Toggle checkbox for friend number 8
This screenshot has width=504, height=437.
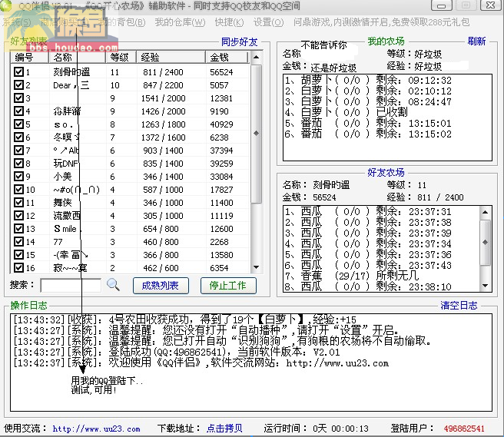pyautogui.click(x=18, y=164)
